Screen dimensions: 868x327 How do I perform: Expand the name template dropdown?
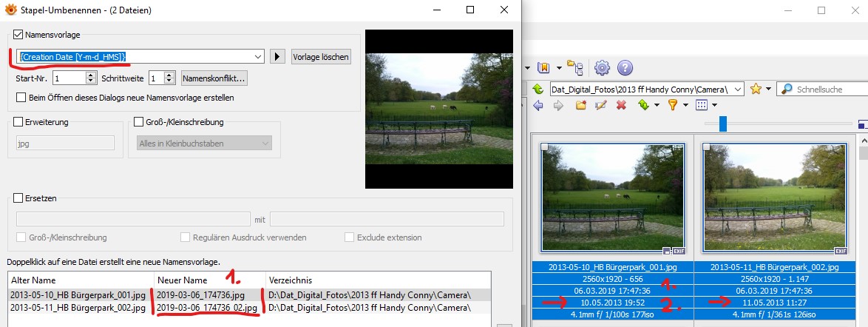coord(257,57)
